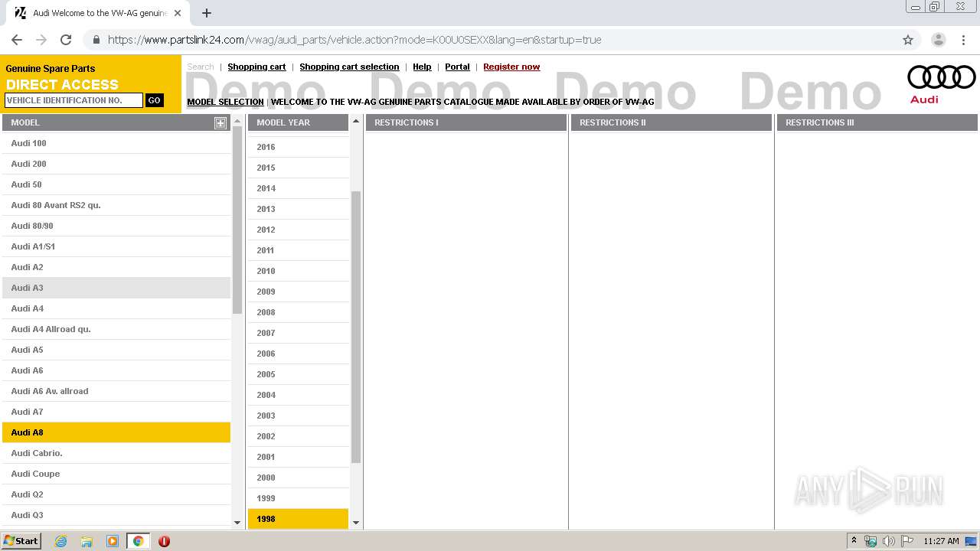980x551 pixels.
Task: Expand model list with plus icon
Action: [220, 122]
